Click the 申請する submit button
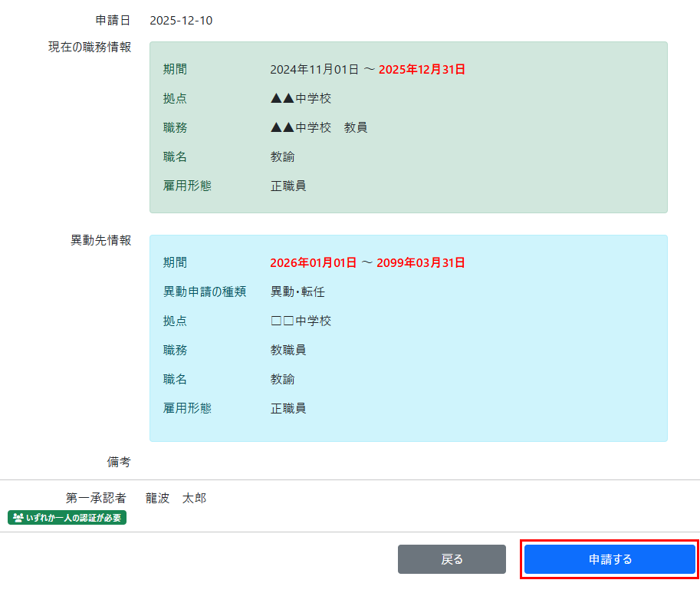Screen dimensions: 700x593 610,559
